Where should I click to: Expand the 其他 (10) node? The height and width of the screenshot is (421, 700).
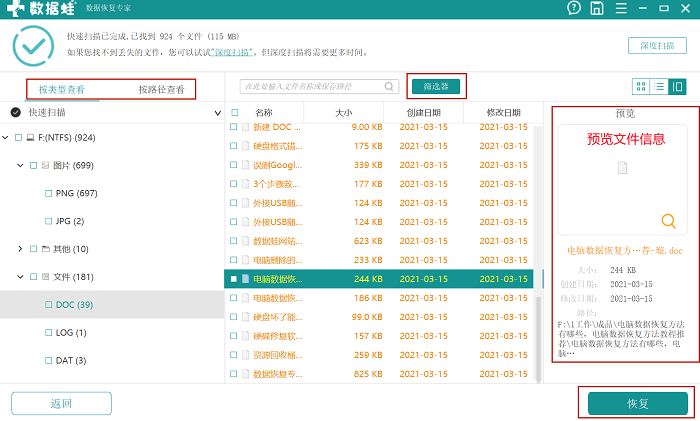point(20,249)
